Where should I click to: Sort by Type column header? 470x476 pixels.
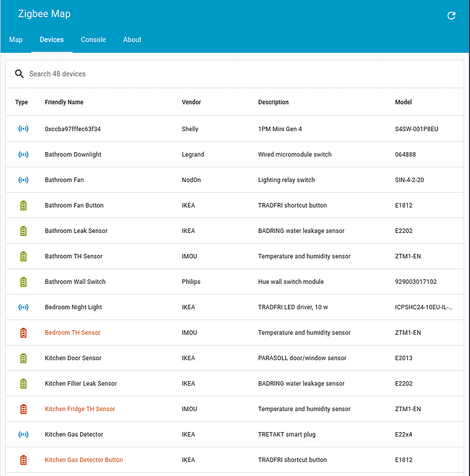(x=22, y=102)
